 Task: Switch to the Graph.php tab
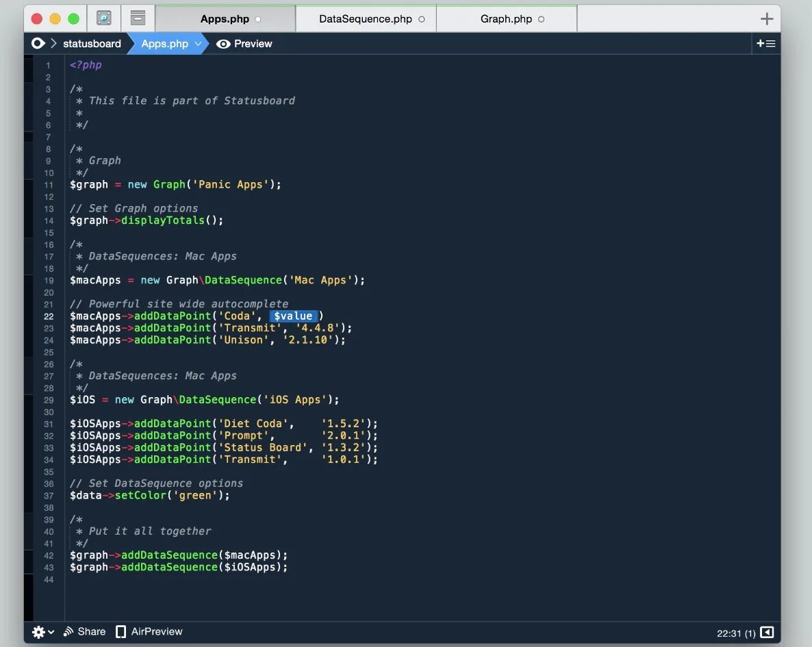(x=507, y=19)
